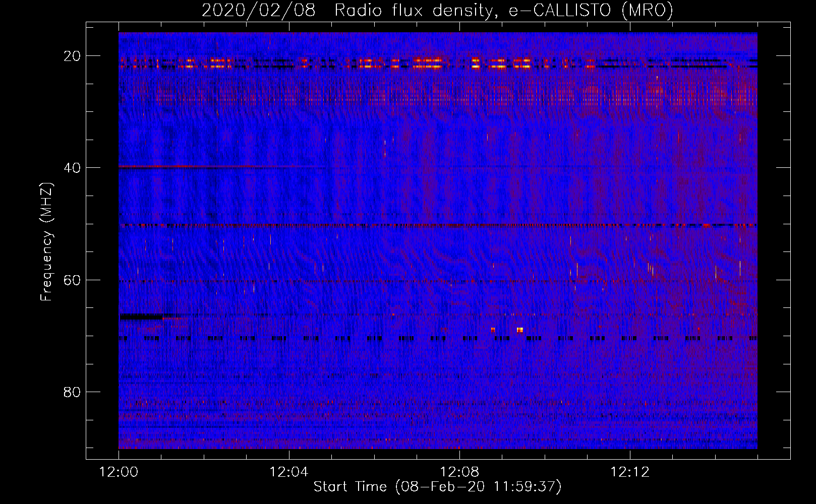Click the '60' frequency tick label
Image resolution: width=816 pixels, height=504 pixels.
click(x=73, y=280)
